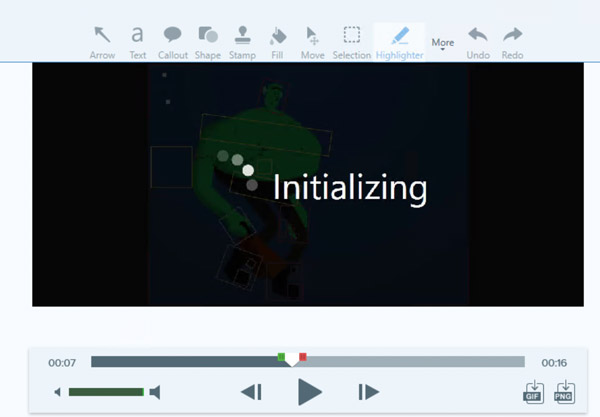Image resolution: width=600 pixels, height=417 pixels.
Task: Select the Highlighter tool
Action: pyautogui.click(x=399, y=43)
